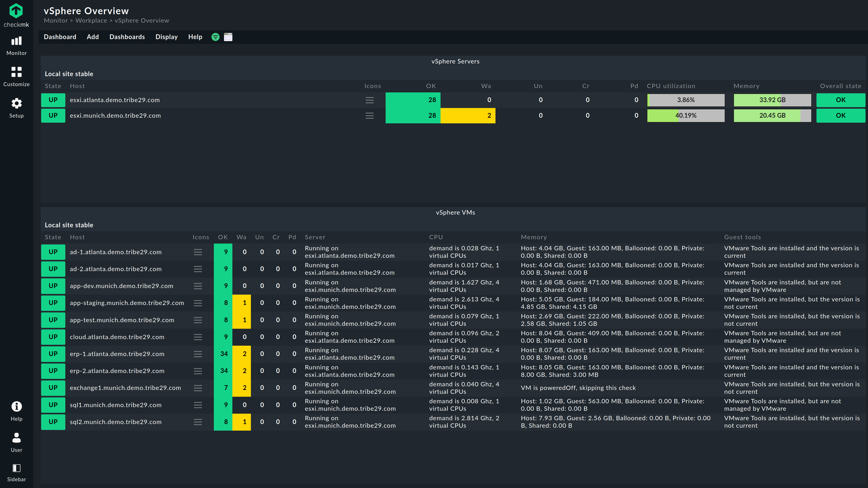Image resolution: width=868 pixels, height=488 pixels.
Task: Open action menu for app-test.munich VM
Action: pos(198,320)
